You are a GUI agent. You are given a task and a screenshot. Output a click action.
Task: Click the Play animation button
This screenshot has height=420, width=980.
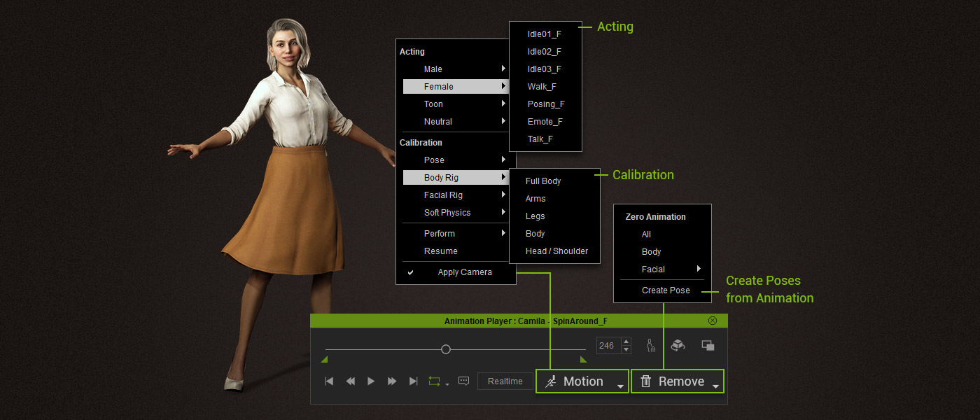[371, 381]
